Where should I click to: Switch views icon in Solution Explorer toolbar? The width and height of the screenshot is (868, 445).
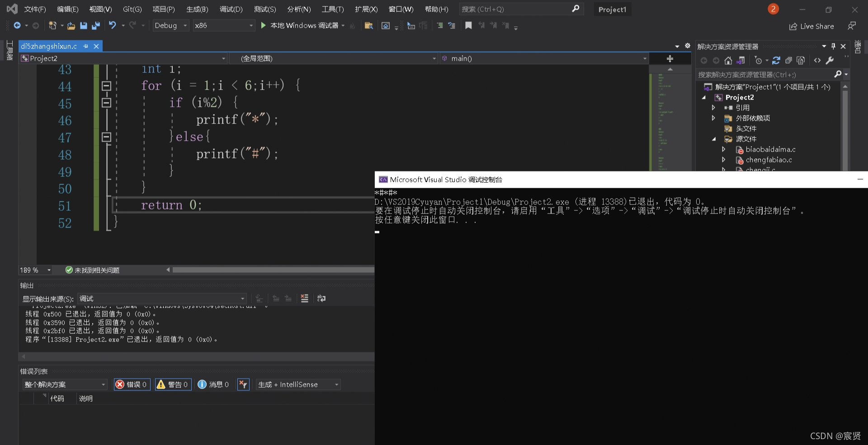coord(741,61)
